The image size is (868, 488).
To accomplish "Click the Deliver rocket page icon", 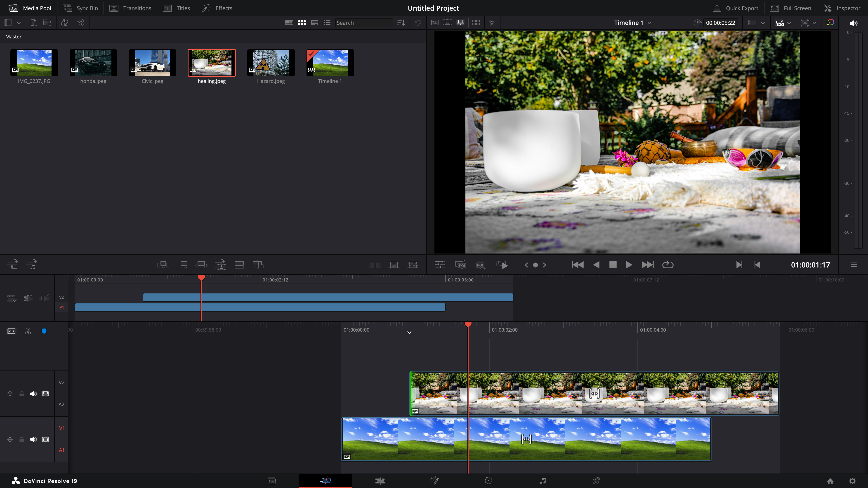I will pos(597,481).
